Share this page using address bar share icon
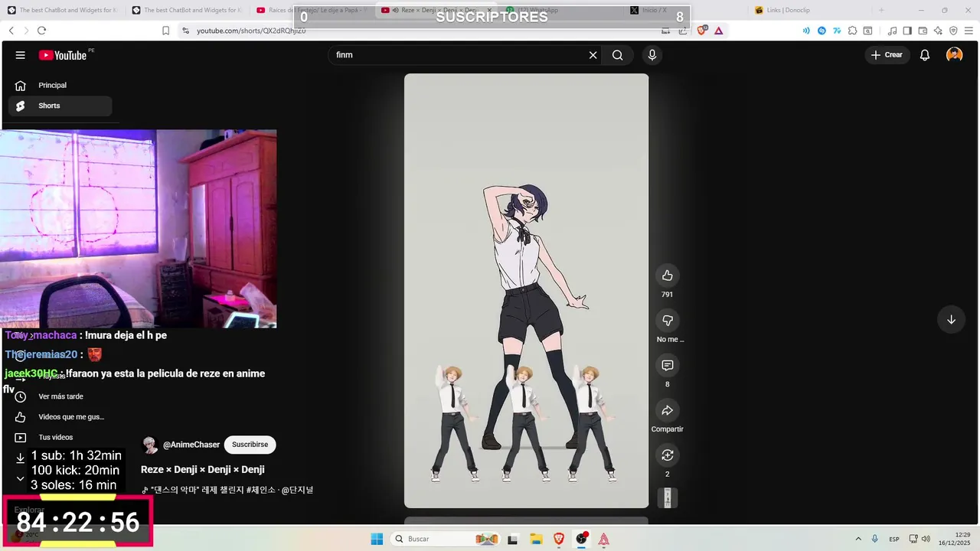 pos(683,31)
